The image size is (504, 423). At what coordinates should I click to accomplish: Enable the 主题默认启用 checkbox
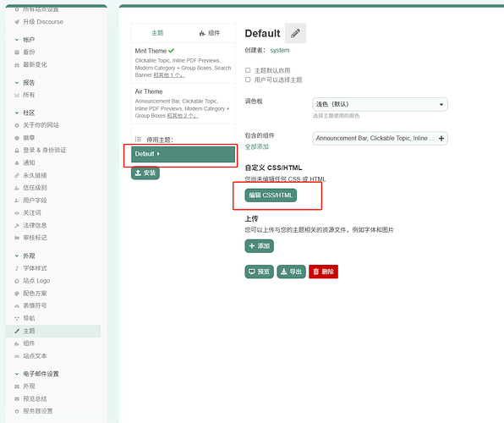tap(248, 70)
